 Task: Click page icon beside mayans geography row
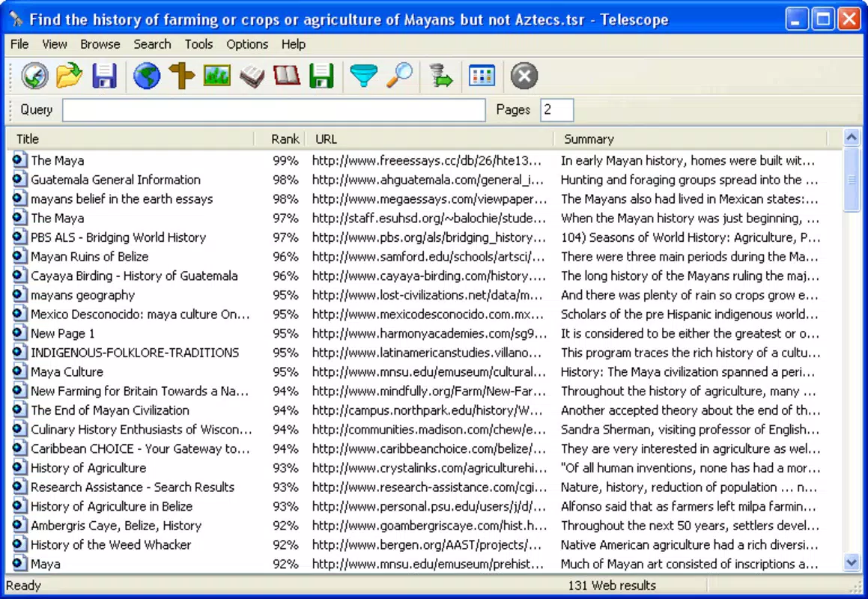(19, 294)
